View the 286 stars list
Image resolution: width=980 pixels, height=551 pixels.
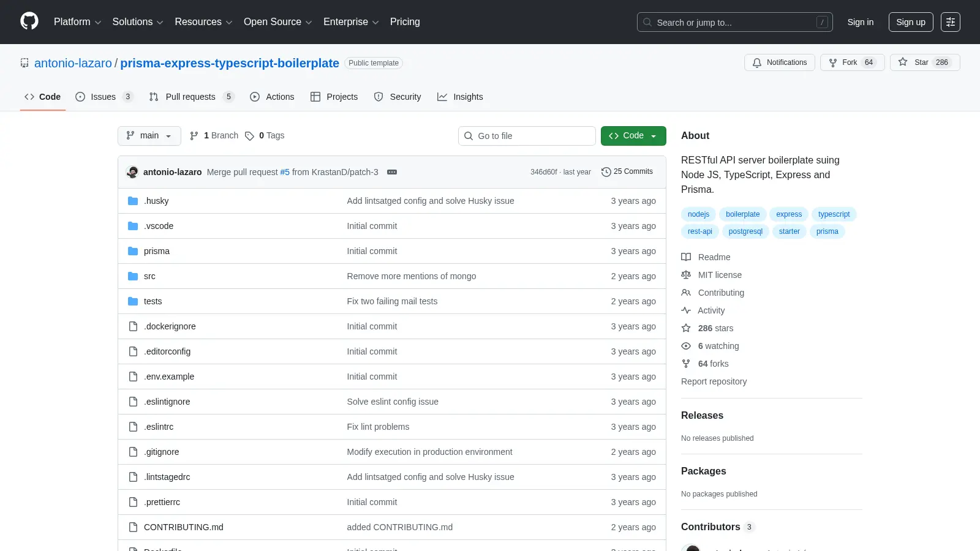(x=707, y=328)
